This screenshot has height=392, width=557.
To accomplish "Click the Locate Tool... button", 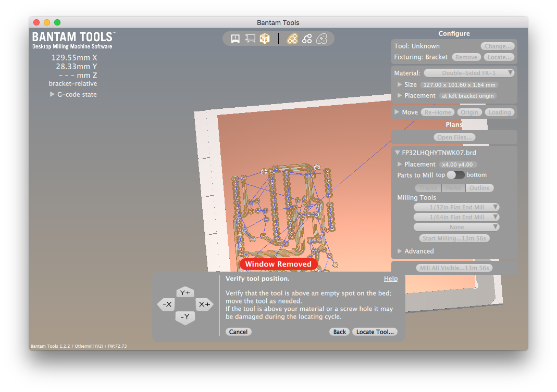I will tap(375, 332).
